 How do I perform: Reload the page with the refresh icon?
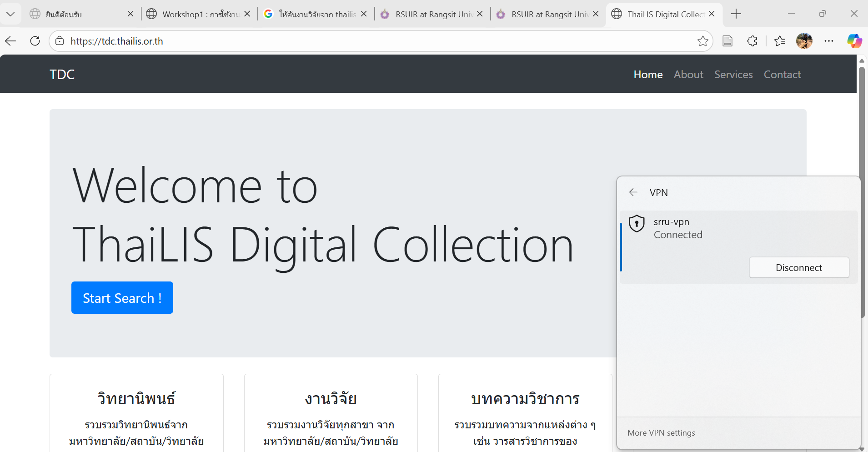click(x=35, y=41)
